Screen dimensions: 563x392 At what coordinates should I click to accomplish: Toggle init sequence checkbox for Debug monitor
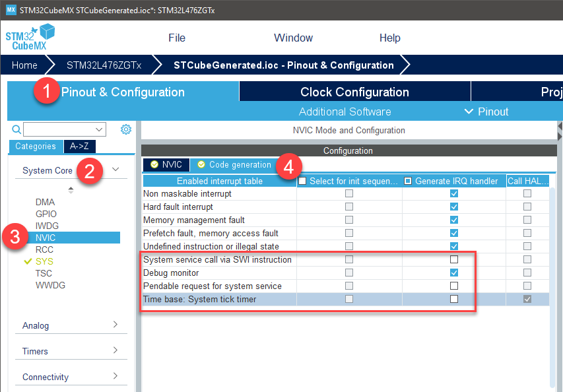point(349,273)
